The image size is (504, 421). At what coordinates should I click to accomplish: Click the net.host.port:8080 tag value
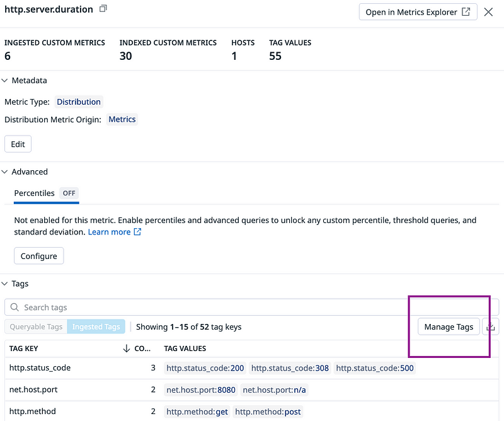point(200,389)
